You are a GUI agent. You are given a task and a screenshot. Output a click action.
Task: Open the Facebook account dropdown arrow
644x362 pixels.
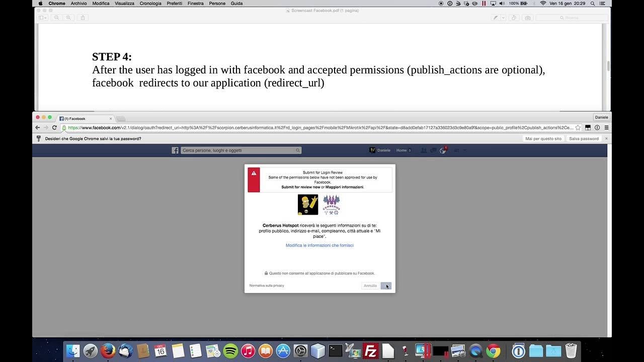pos(465,150)
